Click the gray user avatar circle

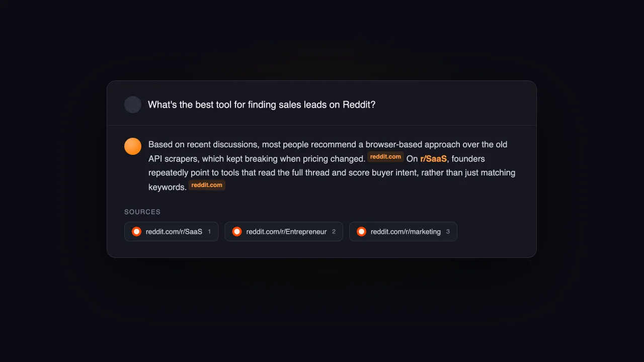[133, 105]
